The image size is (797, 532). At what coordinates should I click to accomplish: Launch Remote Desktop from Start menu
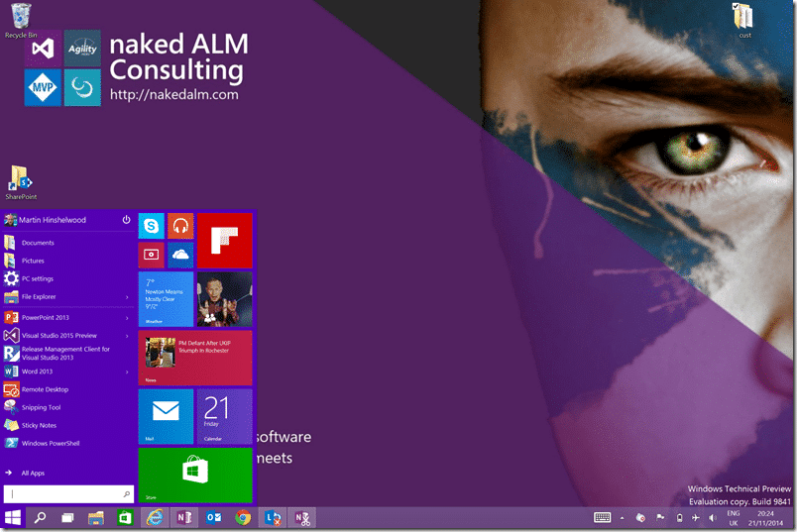(67, 389)
